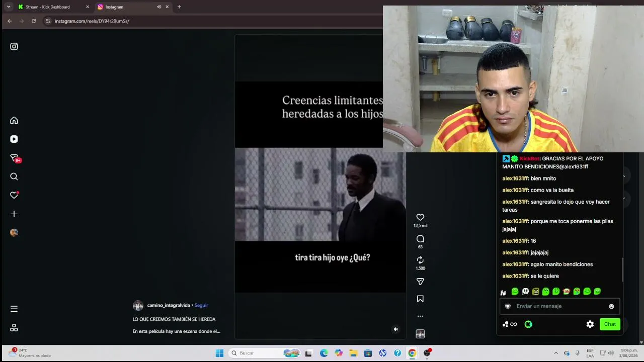The width and height of the screenshot is (644, 362).
Task: Open the reel's comments bubble
Action: 420,239
